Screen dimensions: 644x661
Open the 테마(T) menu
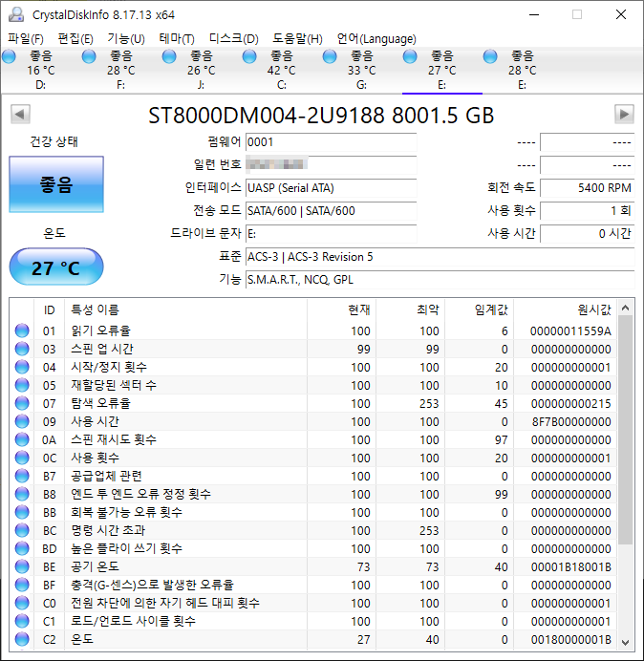coord(177,39)
